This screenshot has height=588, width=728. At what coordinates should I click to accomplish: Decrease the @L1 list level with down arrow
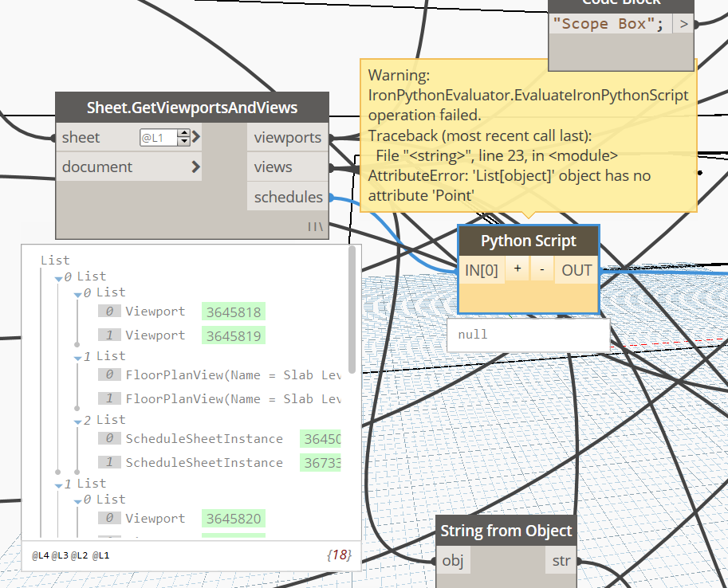(x=184, y=142)
